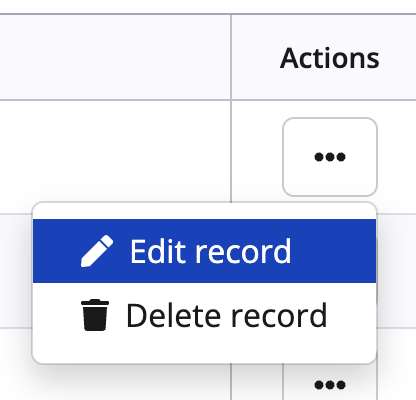Image resolution: width=416 pixels, height=400 pixels.
Task: Open the first row's three-dot actions button
Action: pos(330,157)
